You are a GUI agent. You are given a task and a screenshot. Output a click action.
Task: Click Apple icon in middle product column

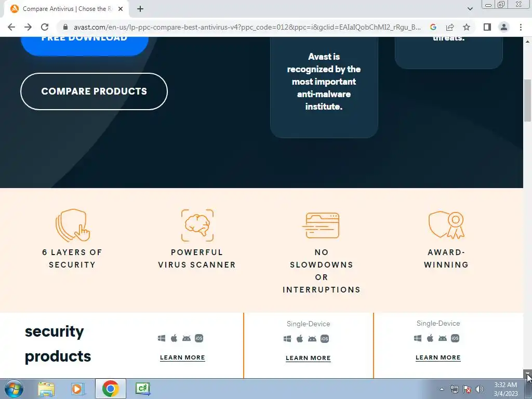[300, 339]
